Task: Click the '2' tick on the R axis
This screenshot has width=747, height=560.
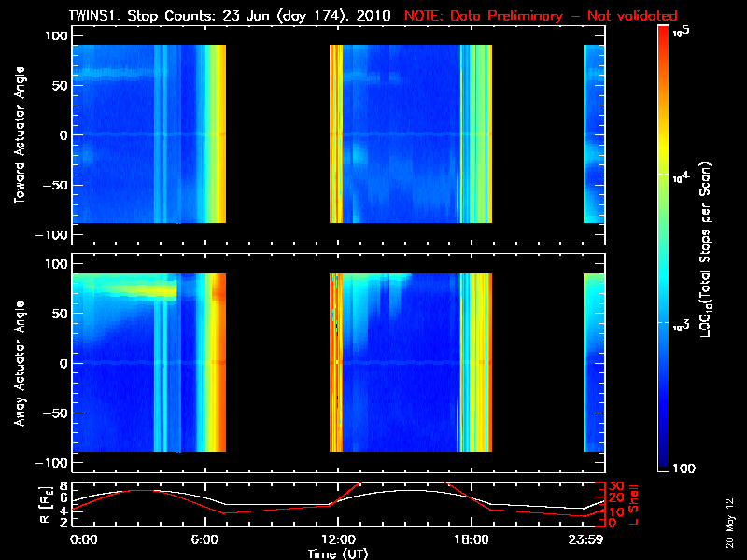Action: click(62, 523)
